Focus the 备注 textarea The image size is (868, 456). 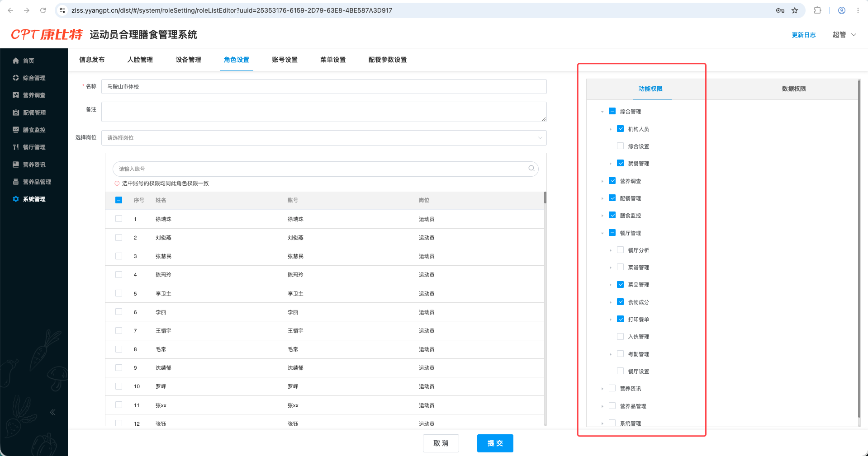pos(324,112)
